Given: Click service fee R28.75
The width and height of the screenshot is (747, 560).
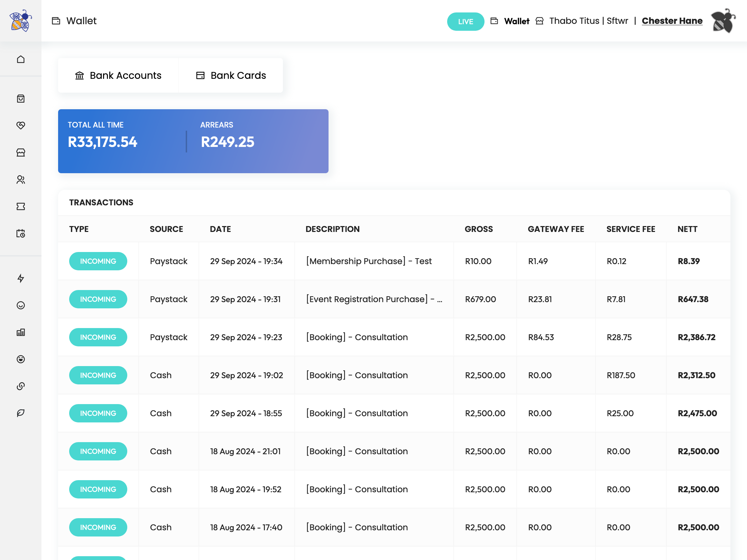Looking at the screenshot, I should [619, 337].
